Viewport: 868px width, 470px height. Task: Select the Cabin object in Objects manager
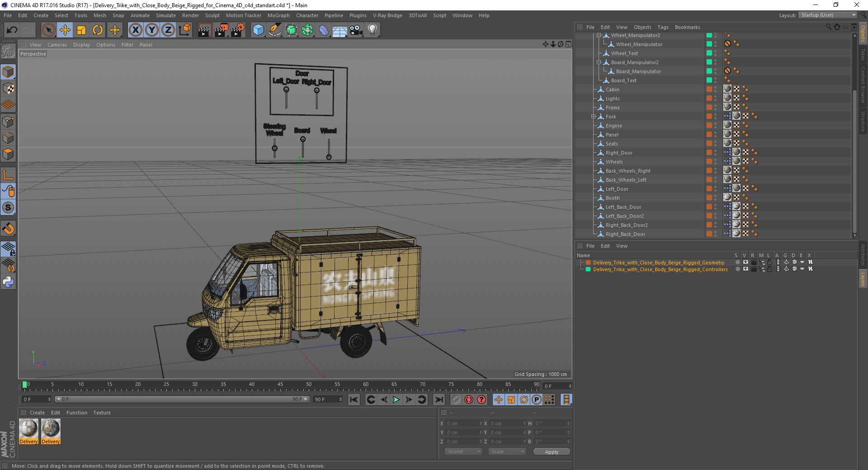(x=612, y=89)
